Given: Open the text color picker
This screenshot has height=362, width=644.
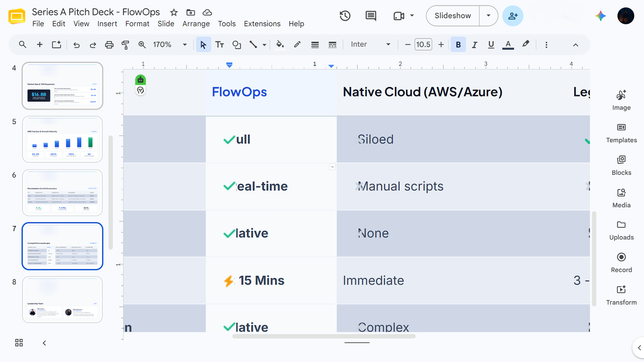Looking at the screenshot, I should click(508, 45).
